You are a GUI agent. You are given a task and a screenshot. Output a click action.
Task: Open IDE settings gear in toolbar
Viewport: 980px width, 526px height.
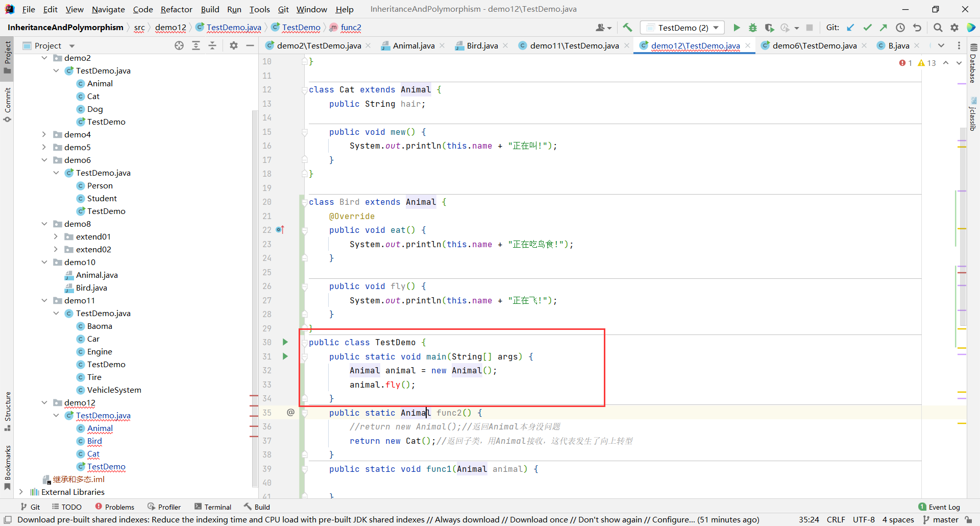[954, 28]
